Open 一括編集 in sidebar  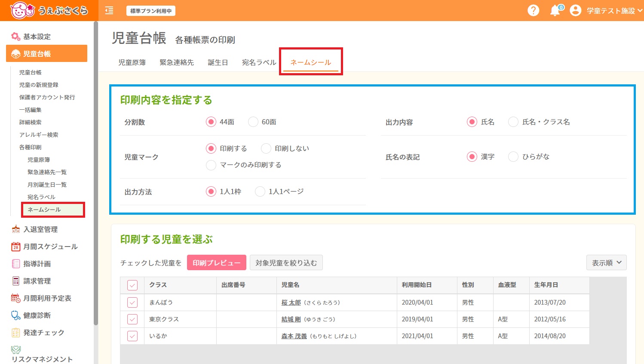30,110
